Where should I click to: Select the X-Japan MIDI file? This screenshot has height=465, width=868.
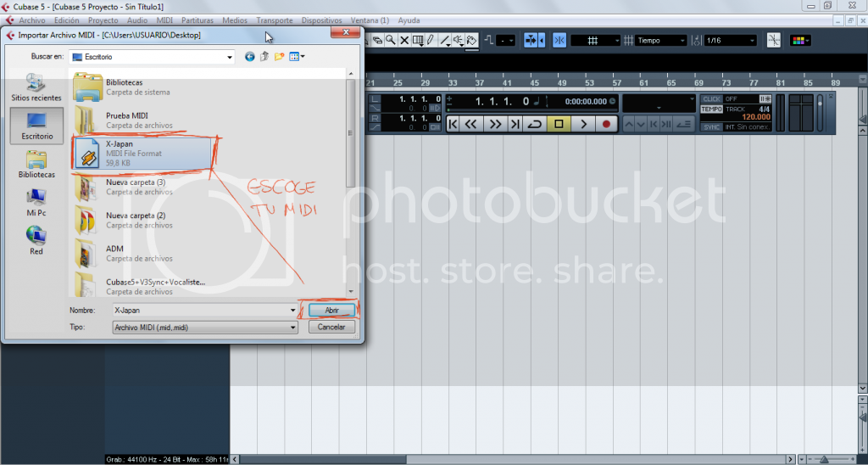point(142,154)
